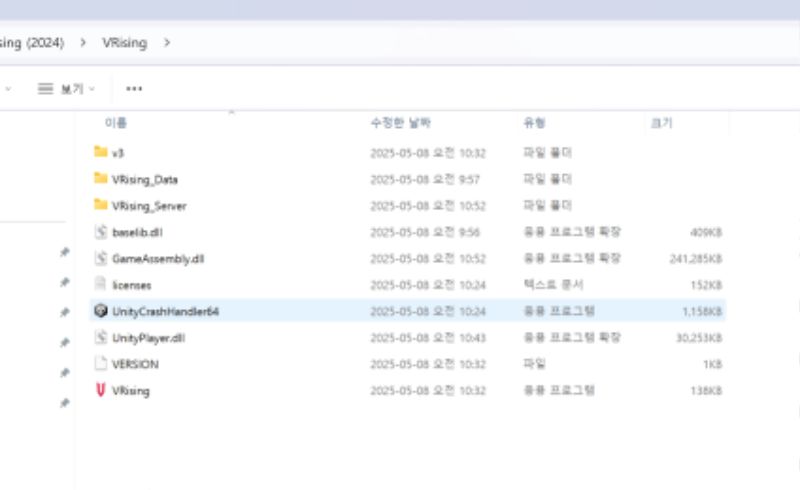Image resolution: width=800 pixels, height=490 pixels.
Task: Click the date of UnityPlayer.dll row
Action: (428, 338)
